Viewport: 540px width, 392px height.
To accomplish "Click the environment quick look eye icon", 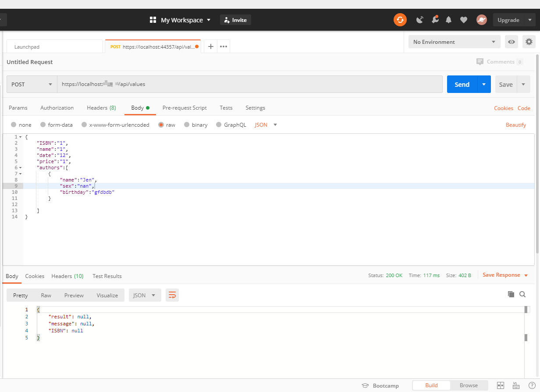I will pyautogui.click(x=512, y=42).
